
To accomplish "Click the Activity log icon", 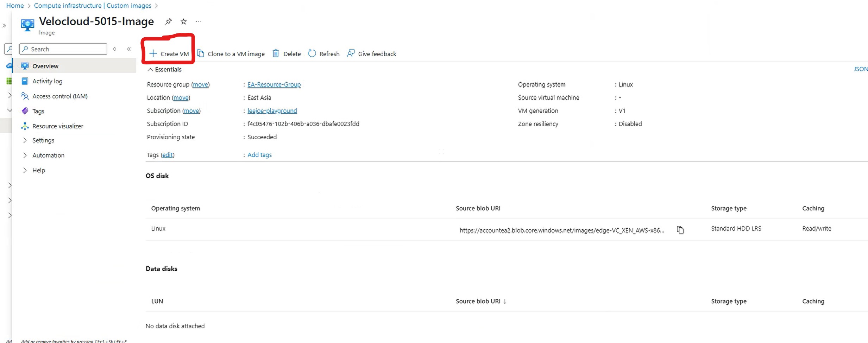I will (25, 81).
